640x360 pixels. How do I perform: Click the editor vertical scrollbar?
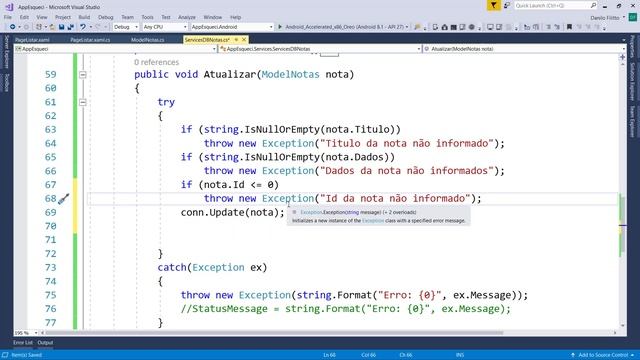coord(622,195)
